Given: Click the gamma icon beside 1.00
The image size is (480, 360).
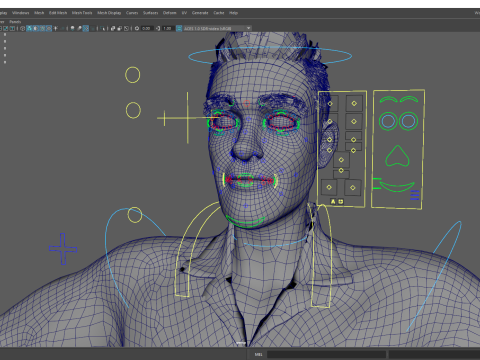Looking at the screenshot, I should click(158, 28).
